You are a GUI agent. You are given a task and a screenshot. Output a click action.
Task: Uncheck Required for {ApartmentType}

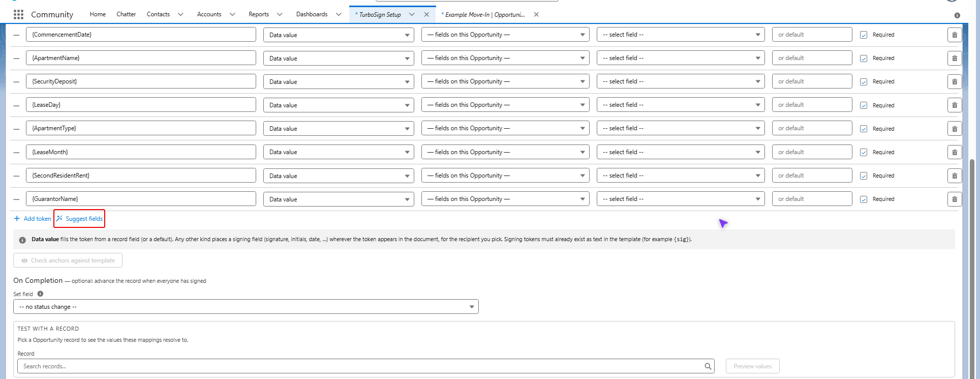(x=864, y=129)
